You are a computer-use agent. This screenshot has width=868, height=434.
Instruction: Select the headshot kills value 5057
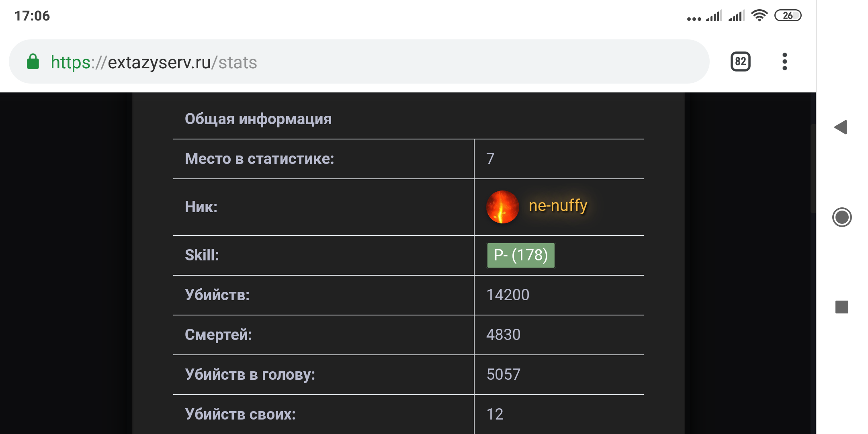[503, 375]
